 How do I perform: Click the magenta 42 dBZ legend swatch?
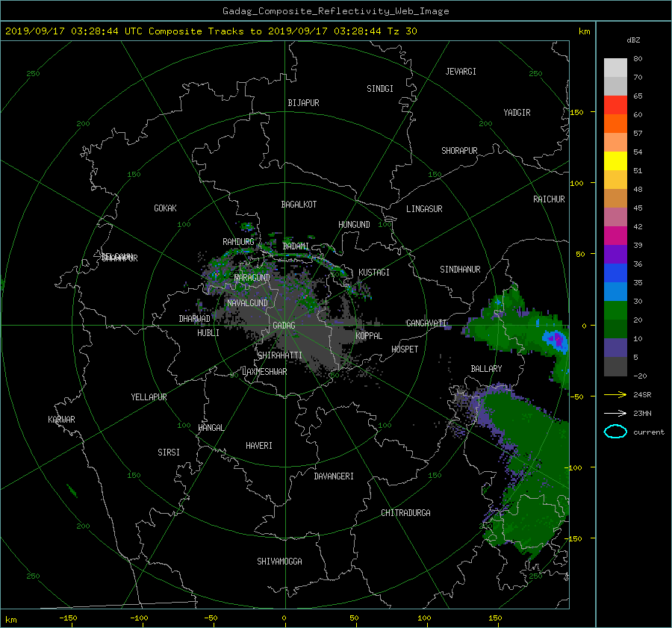click(x=615, y=235)
